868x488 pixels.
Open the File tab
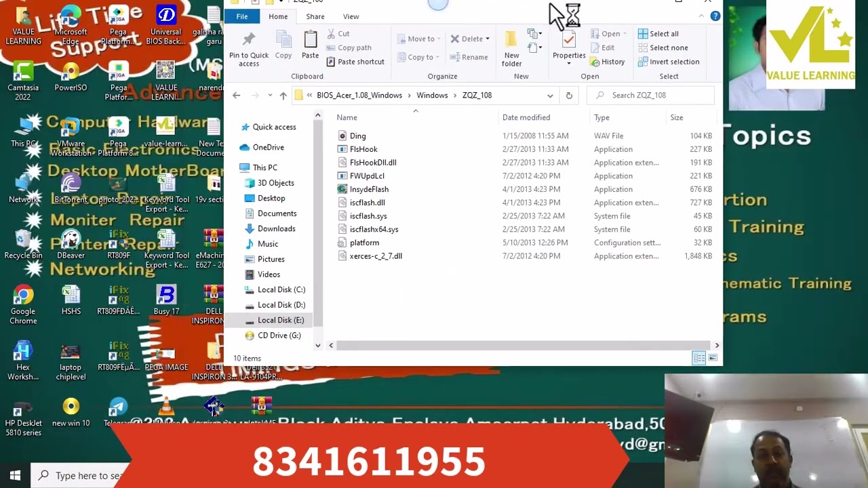click(242, 16)
